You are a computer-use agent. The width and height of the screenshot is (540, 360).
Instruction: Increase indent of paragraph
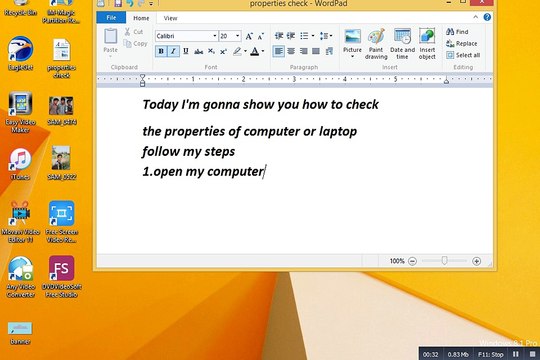pyautogui.click(x=291, y=35)
